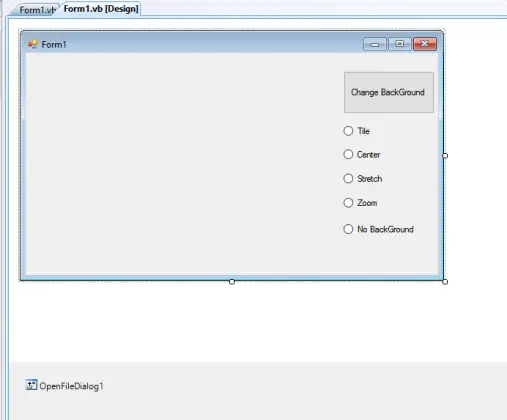Click the right-edge resize handle of form
This screenshot has height=420, width=507.
click(x=445, y=155)
